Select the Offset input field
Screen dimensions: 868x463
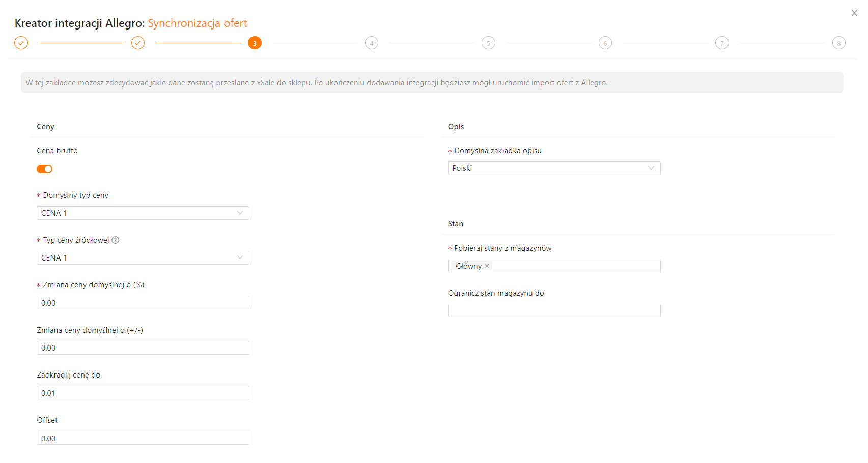143,438
